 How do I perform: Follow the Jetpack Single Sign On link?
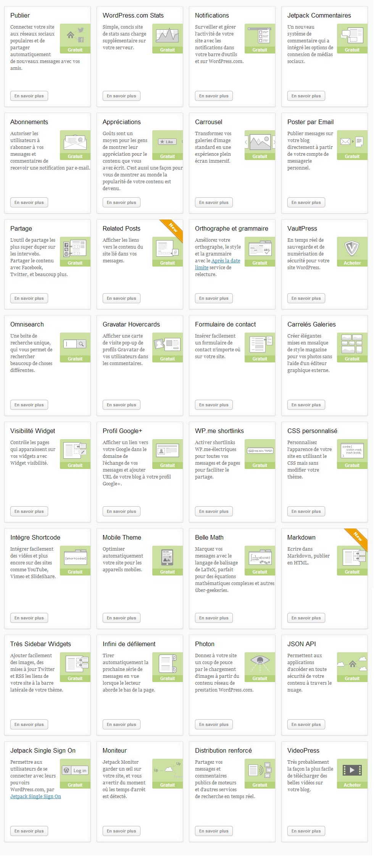pyautogui.click(x=35, y=797)
